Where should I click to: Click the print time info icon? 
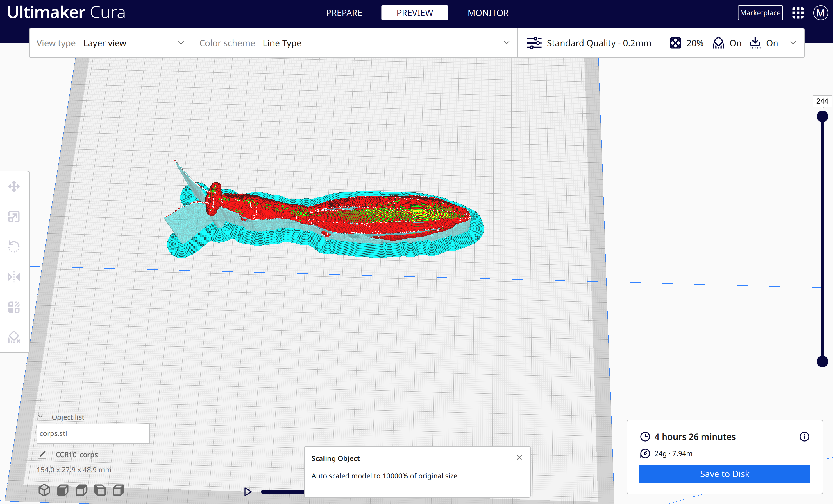point(804,437)
